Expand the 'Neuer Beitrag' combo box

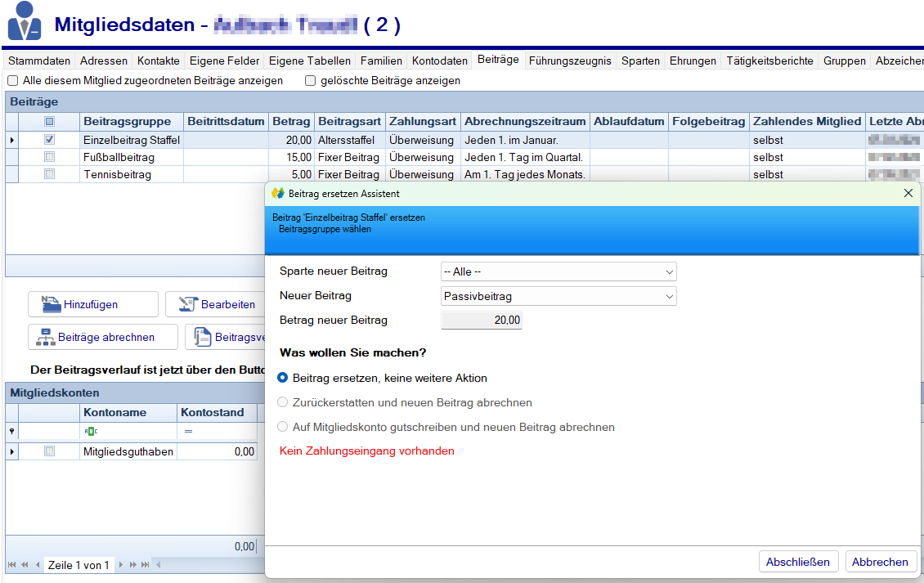670,296
